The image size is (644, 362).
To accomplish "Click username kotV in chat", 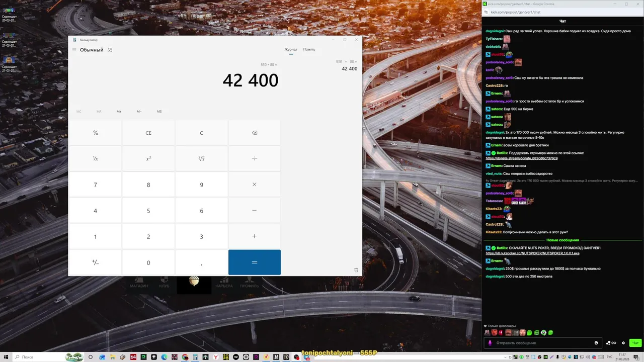I will point(490,70).
